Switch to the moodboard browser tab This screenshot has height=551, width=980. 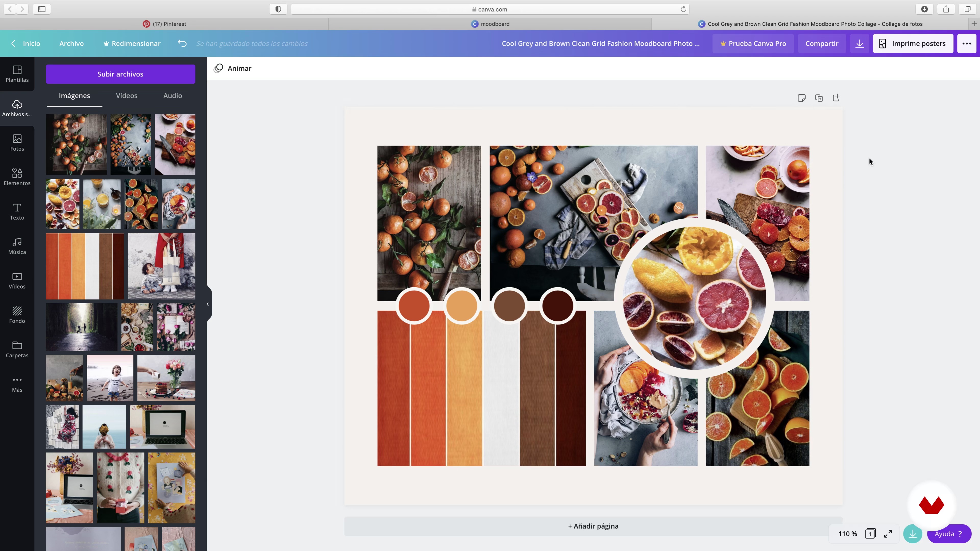(490, 24)
